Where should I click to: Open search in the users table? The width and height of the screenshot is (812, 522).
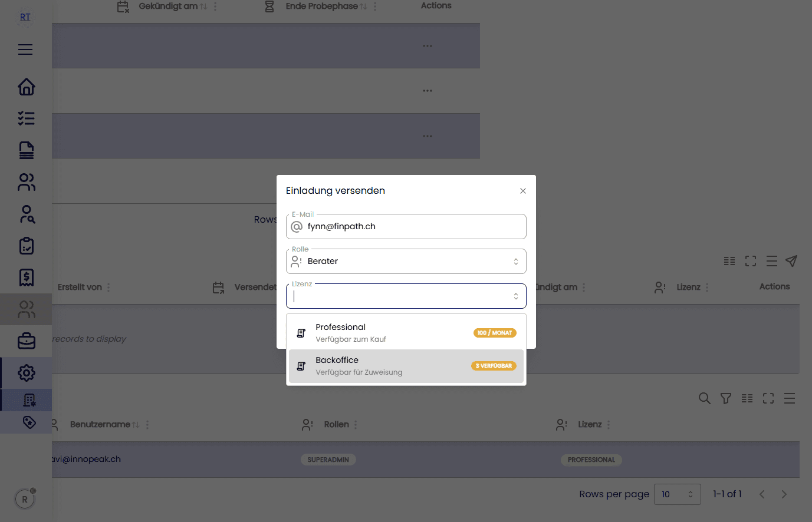click(x=705, y=398)
